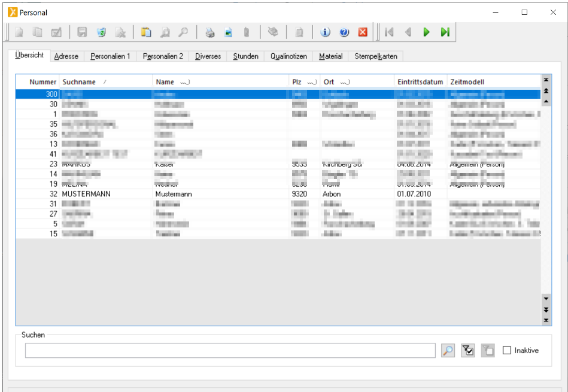Click the save diskette icon in the toolbar

(83, 32)
